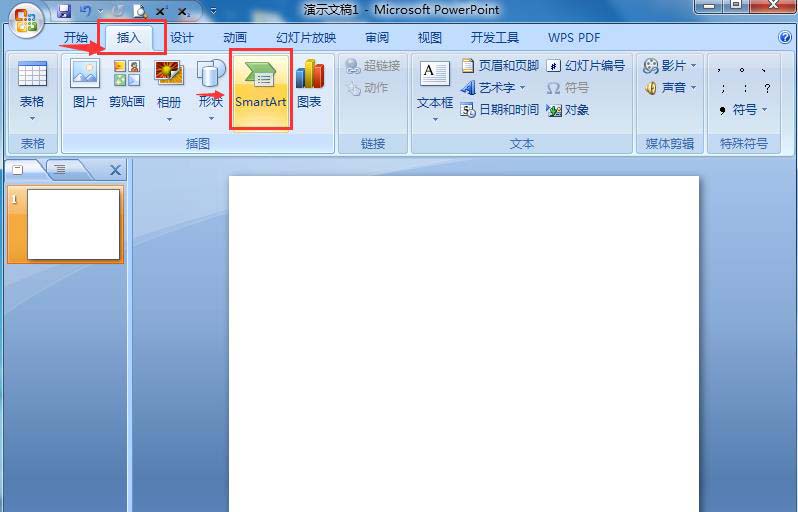This screenshot has width=798, height=512.
Task: Open 页眉和页脚 header and footer
Action: (x=500, y=66)
